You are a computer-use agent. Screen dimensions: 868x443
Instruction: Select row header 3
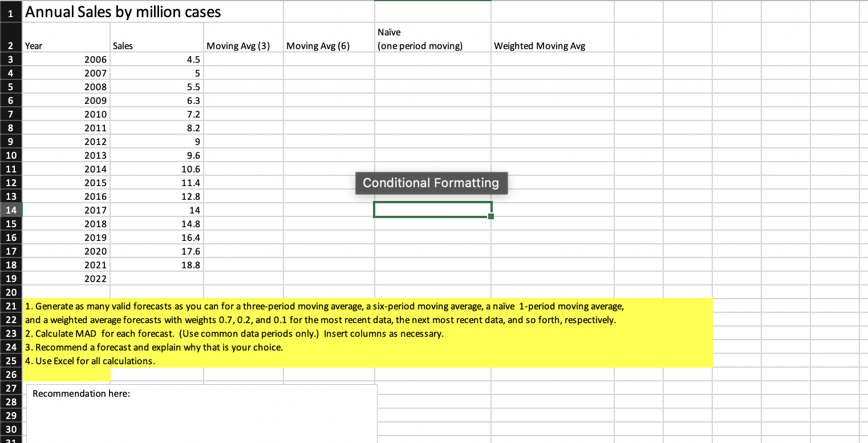pyautogui.click(x=11, y=59)
